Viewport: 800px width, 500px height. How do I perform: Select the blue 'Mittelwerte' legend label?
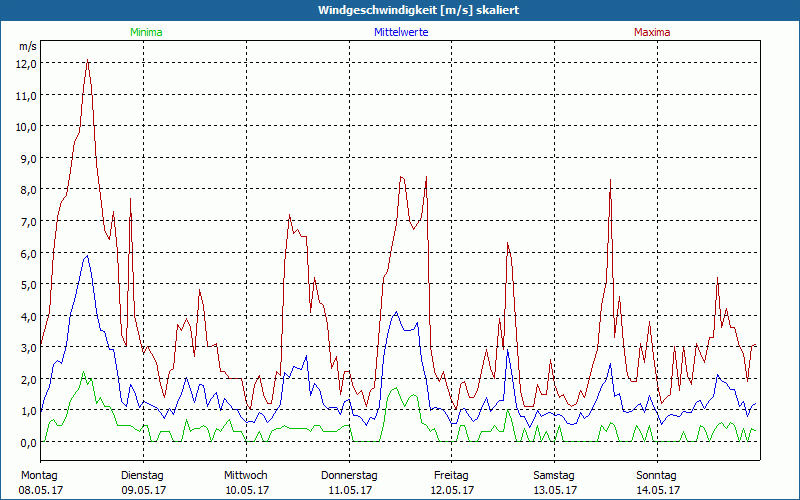click(x=401, y=32)
